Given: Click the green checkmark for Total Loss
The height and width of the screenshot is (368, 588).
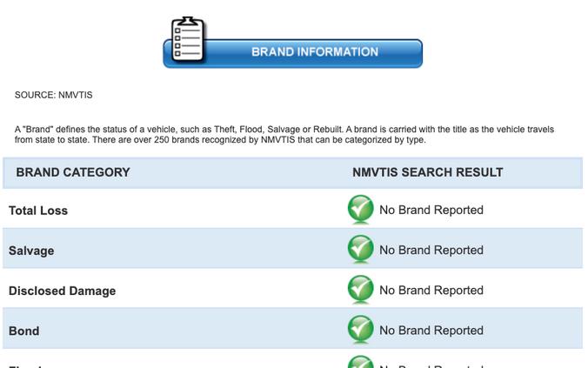Looking at the screenshot, I should [360, 209].
